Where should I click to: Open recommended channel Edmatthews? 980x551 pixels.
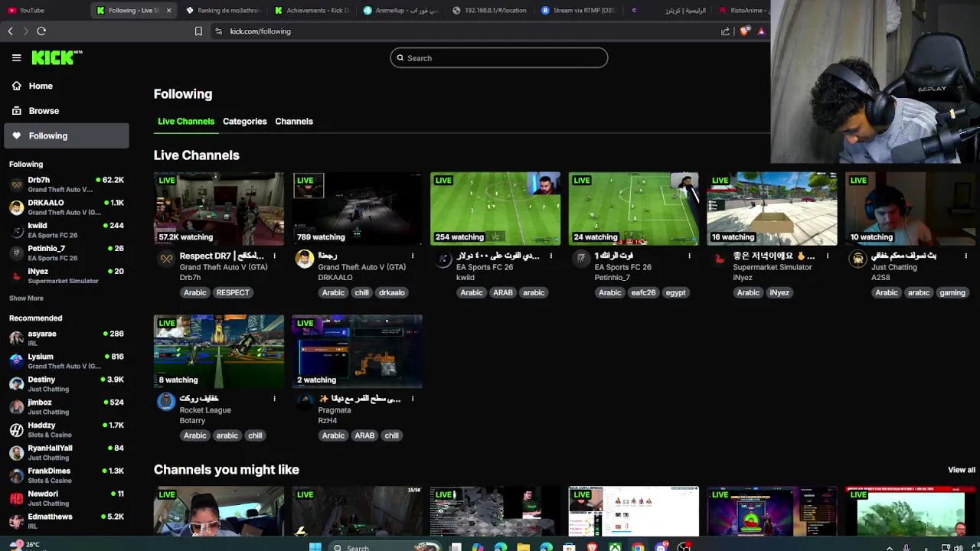[x=67, y=522]
